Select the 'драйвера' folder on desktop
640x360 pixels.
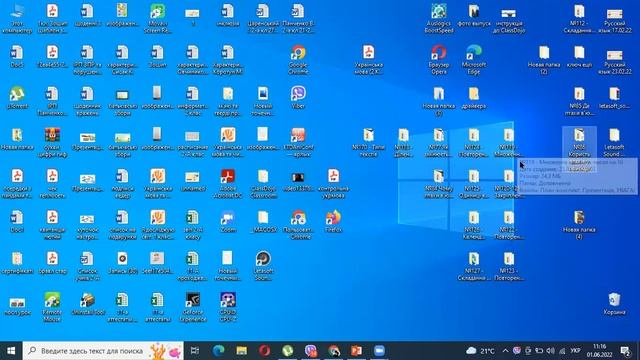tap(474, 98)
